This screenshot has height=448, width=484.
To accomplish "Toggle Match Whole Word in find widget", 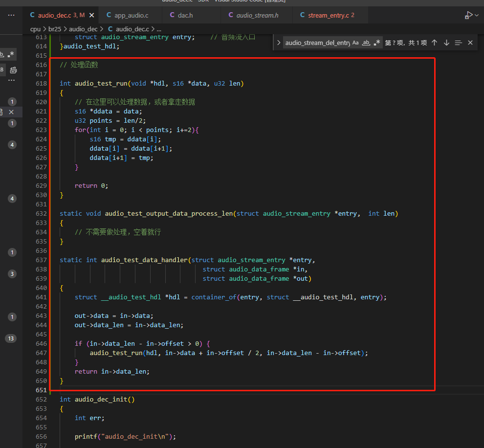I will pos(366,43).
